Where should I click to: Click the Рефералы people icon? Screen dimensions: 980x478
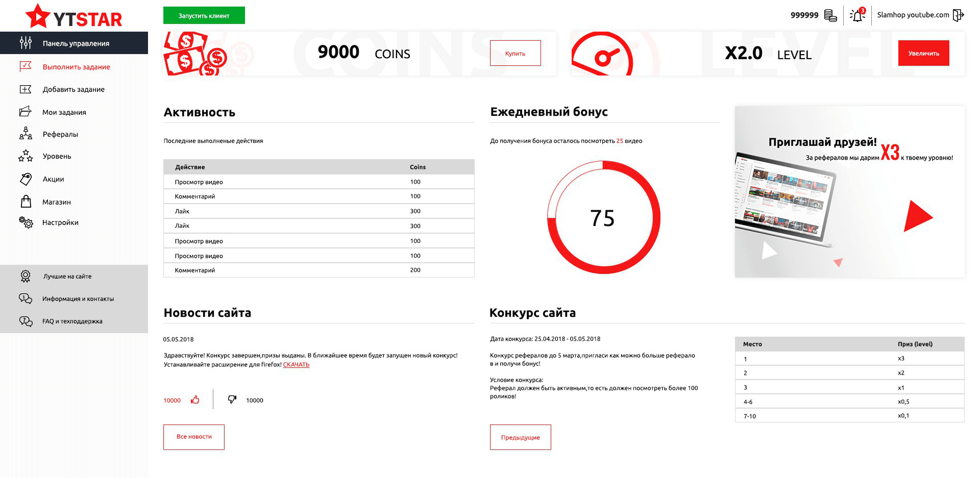(26, 134)
